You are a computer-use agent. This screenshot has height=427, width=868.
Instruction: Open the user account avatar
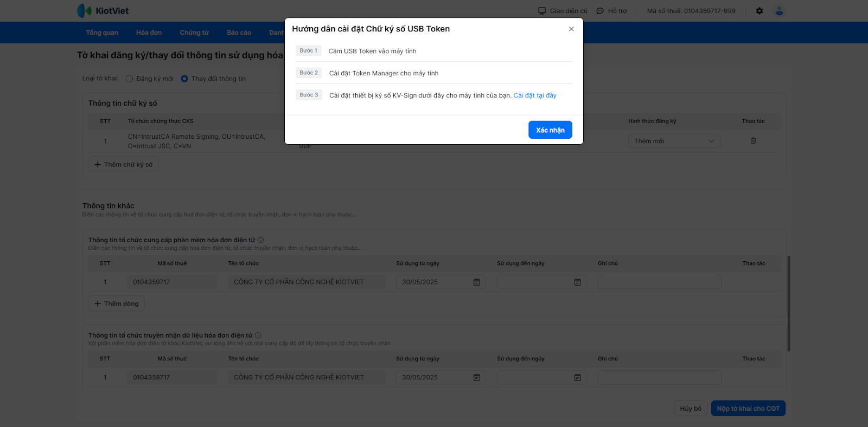pyautogui.click(x=780, y=11)
